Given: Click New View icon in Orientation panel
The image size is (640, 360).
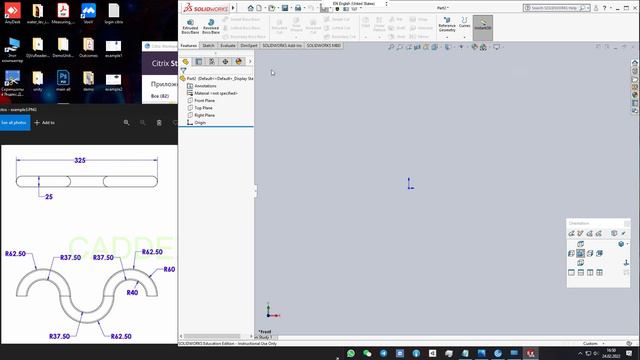Looking at the screenshot, I should pyautogui.click(x=571, y=233).
